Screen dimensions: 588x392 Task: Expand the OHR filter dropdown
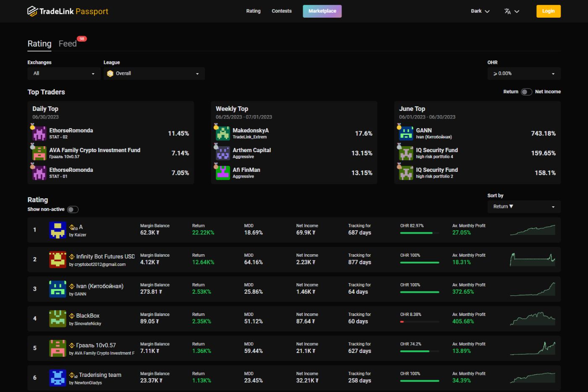524,73
